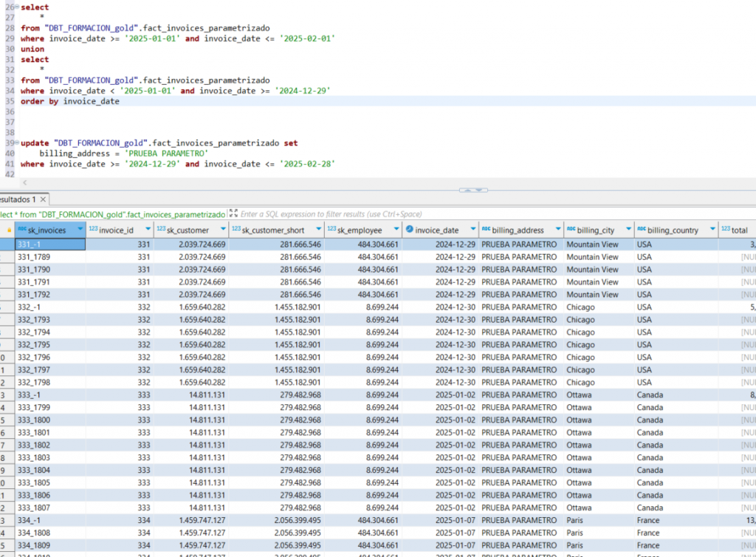
Task: Click the numeric type icon of sk_employee column
Action: pos(331,230)
